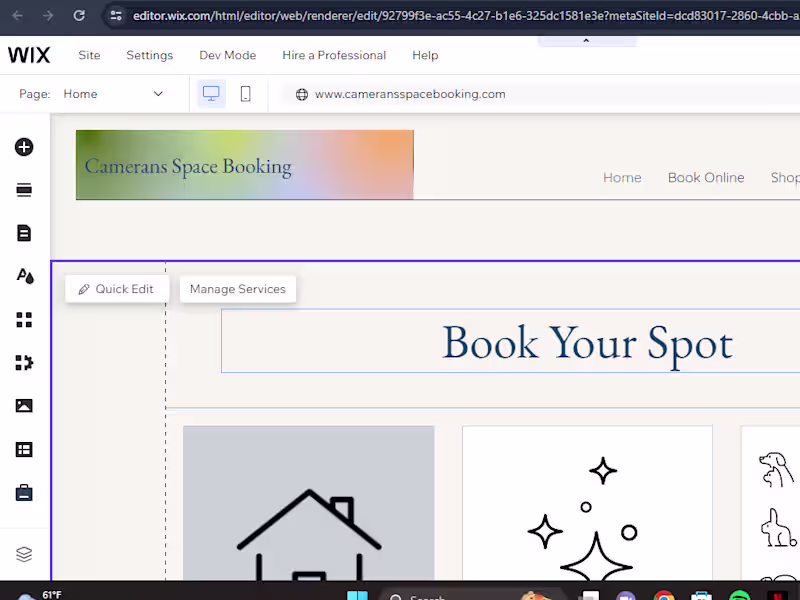This screenshot has height=600, width=800.
Task: Open the Add Section panel
Action: [24, 189]
